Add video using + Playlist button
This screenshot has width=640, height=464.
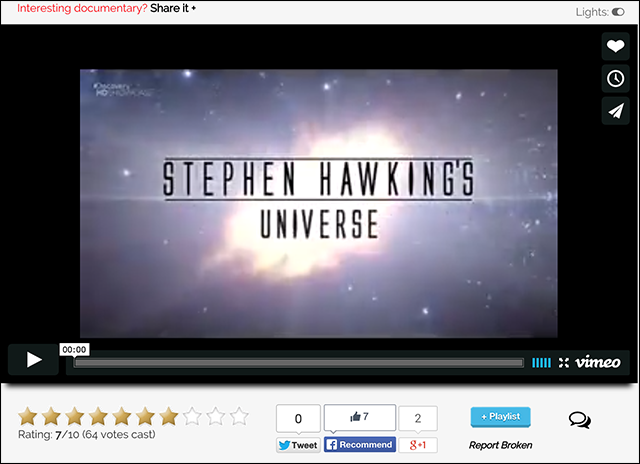pyautogui.click(x=500, y=417)
